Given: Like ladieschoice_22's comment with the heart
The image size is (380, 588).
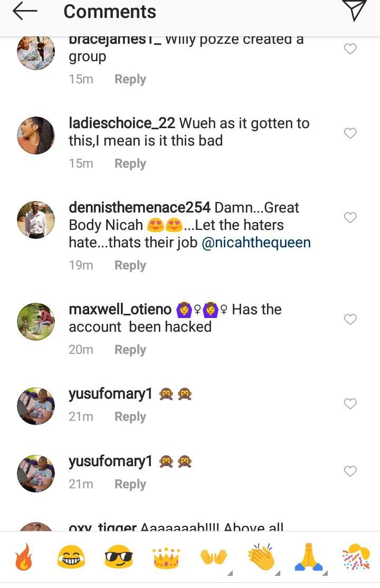Looking at the screenshot, I should [x=350, y=133].
